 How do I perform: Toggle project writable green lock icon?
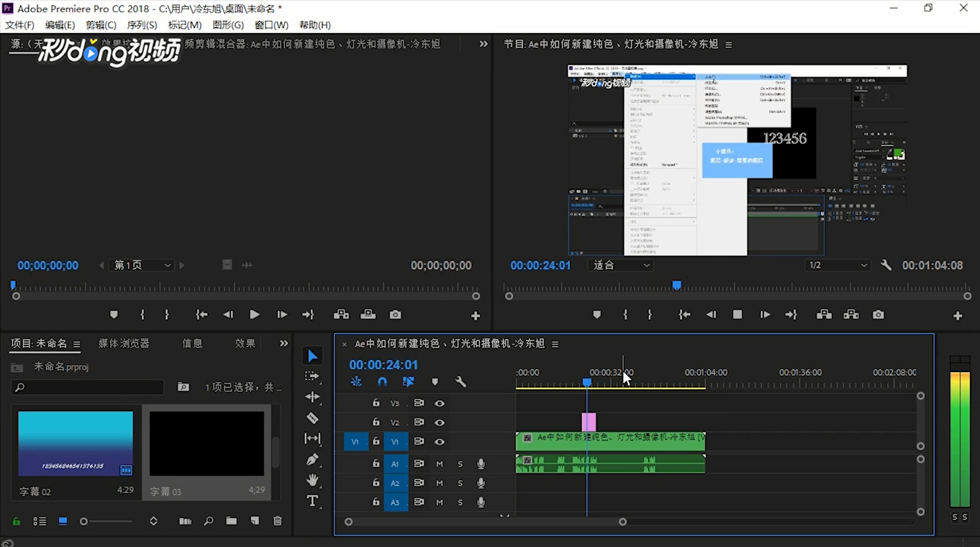coord(17,521)
